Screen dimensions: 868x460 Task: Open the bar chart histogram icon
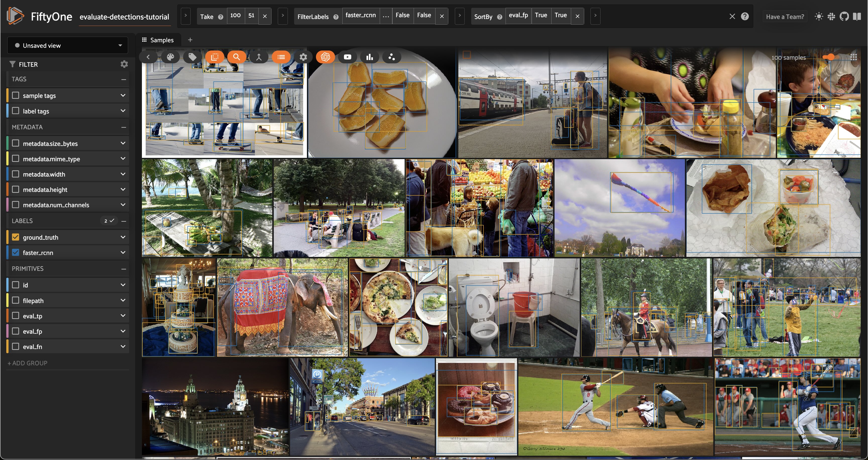click(370, 57)
